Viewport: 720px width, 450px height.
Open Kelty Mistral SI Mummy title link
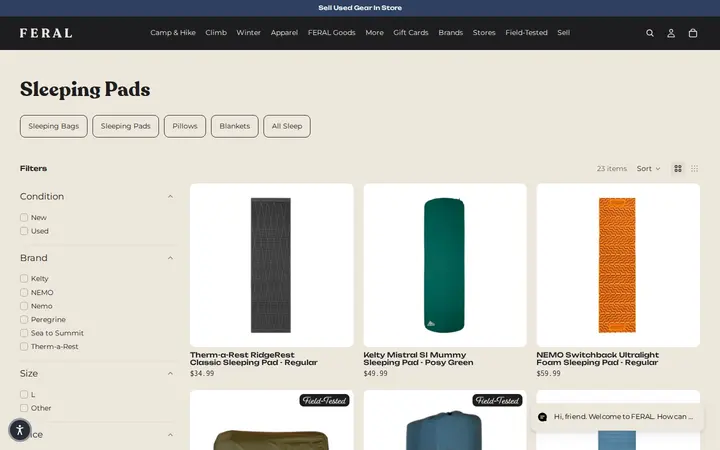point(418,359)
